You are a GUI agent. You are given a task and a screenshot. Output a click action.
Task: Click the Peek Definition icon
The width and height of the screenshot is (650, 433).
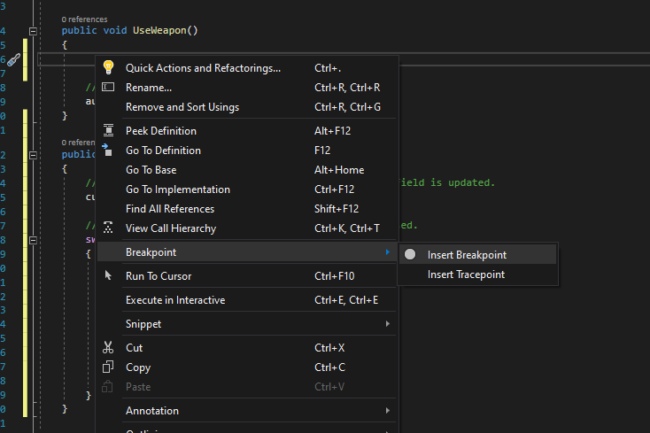tap(108, 131)
